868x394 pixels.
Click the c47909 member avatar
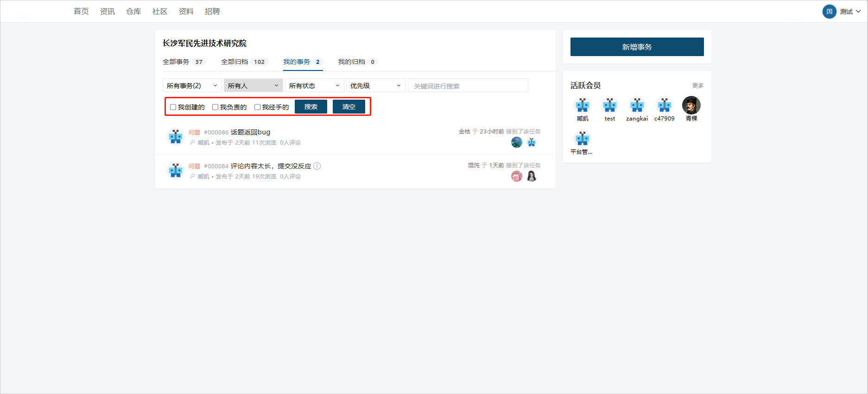point(664,105)
